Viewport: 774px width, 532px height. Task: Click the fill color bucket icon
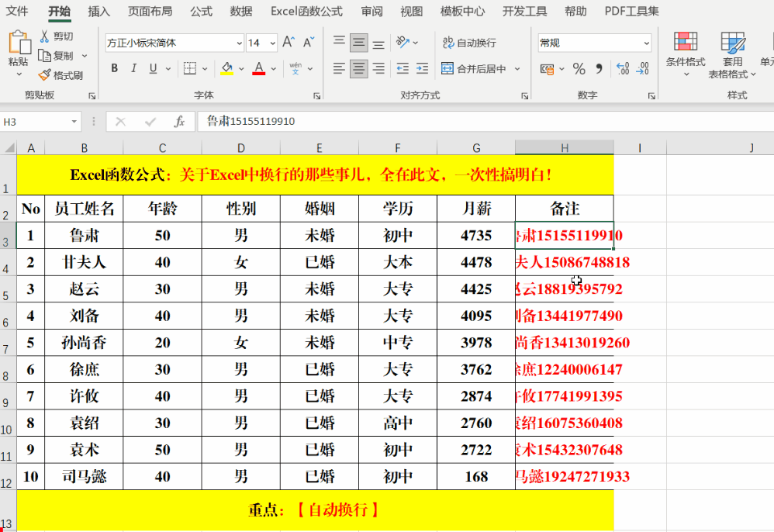(x=227, y=68)
